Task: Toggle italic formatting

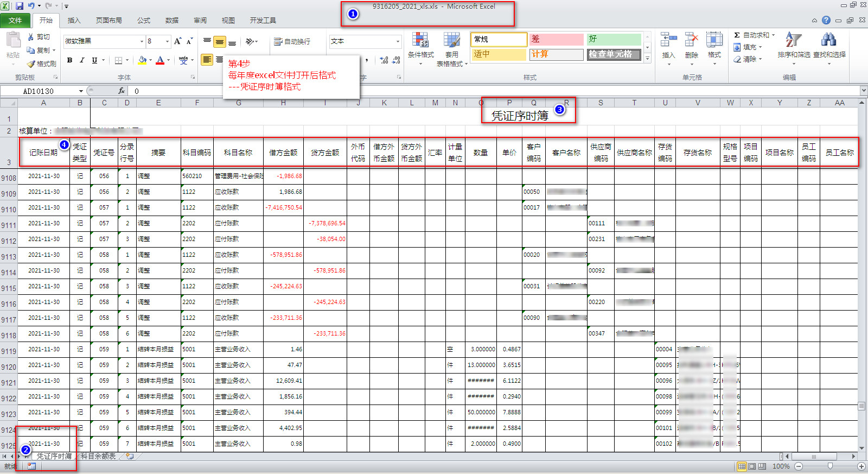Action: click(82, 60)
